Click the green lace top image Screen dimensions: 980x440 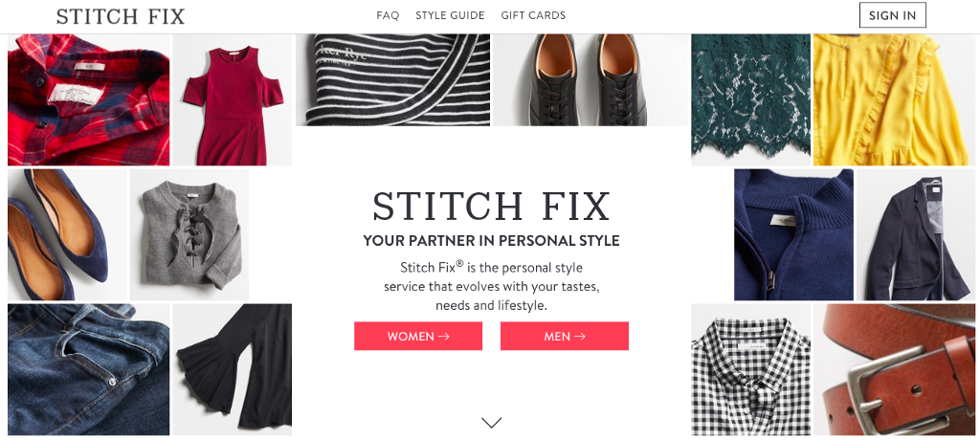pos(750,99)
